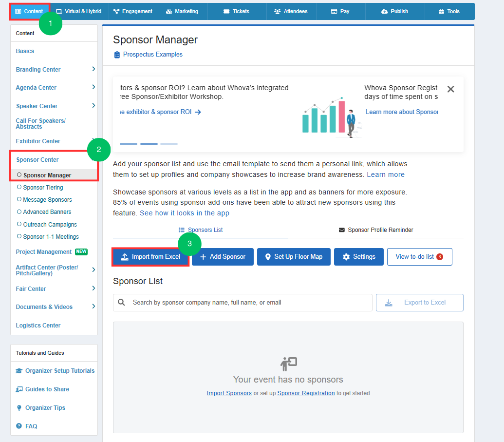Open Virtual & Hybrid tab
The width and height of the screenshot is (504, 442).
pos(79,12)
